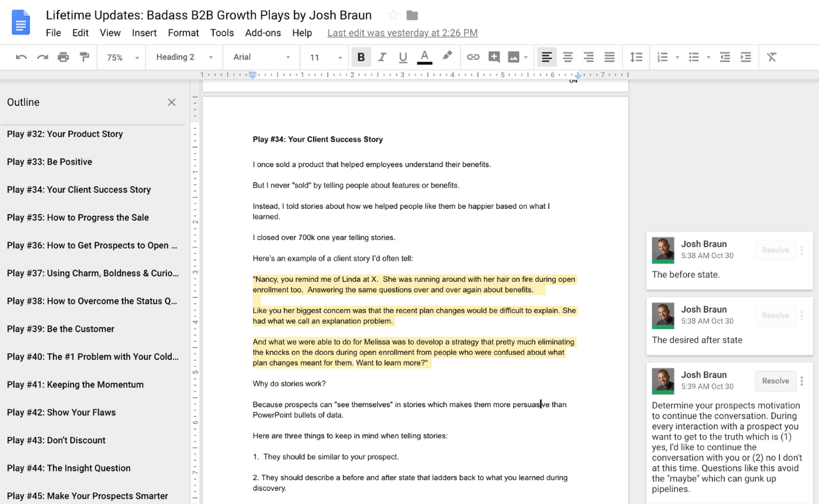Toggle bold formatting
819x504 pixels.
pyautogui.click(x=361, y=57)
